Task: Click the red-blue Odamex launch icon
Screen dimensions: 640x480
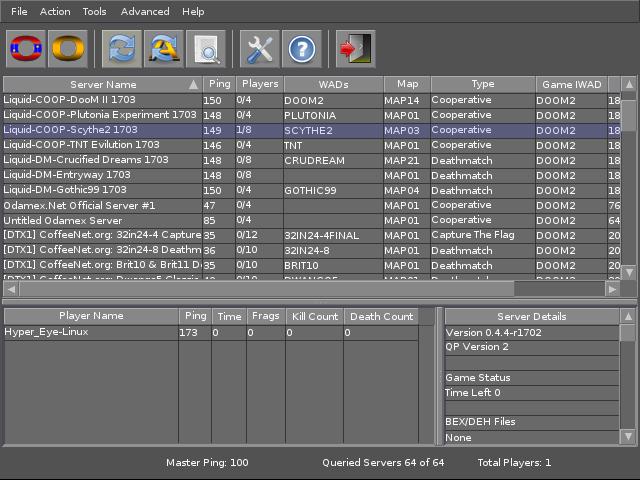Action: 26,48
